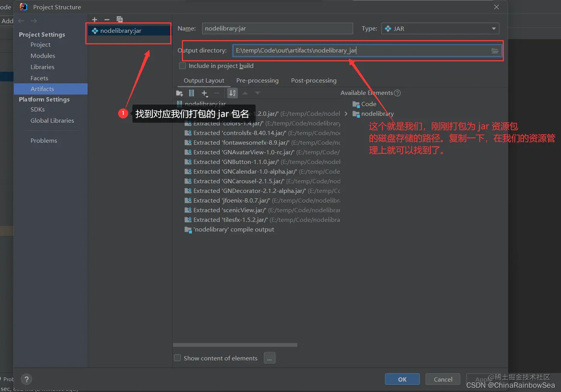The width and height of the screenshot is (561, 392).
Task: Open the dialog help question mark button
Action: [26, 379]
